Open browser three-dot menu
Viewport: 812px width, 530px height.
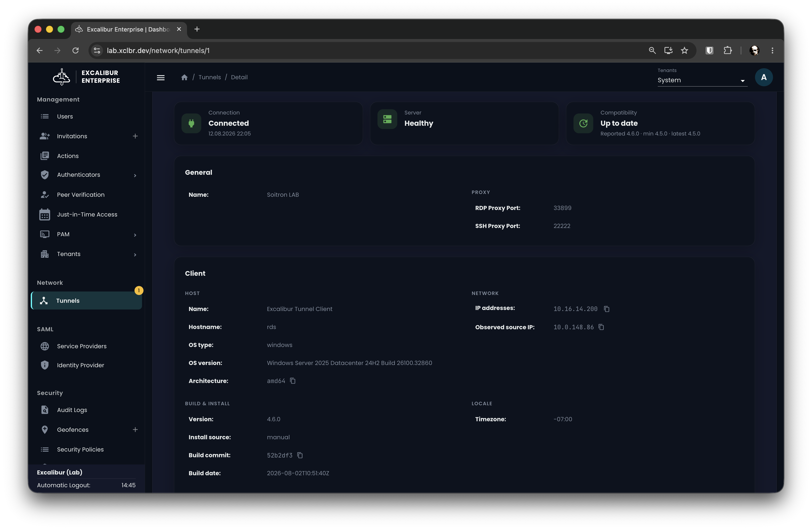pyautogui.click(x=772, y=50)
